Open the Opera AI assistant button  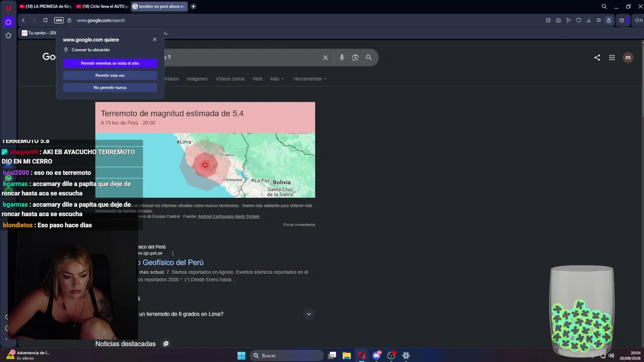[638, 20]
